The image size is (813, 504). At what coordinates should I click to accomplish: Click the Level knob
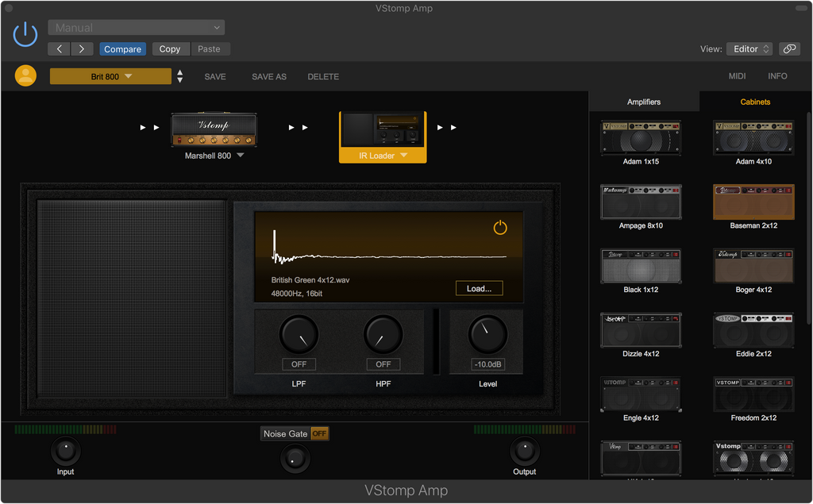coord(487,335)
